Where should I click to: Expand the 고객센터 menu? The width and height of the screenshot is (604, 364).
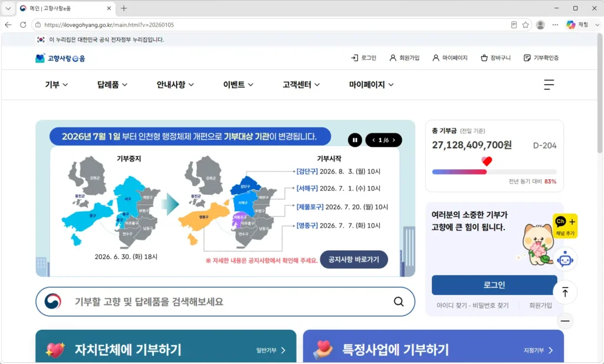coord(301,84)
